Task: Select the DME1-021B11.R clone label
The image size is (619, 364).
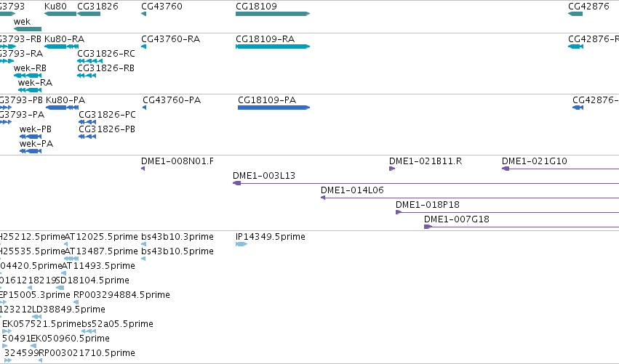Action: 426,161
